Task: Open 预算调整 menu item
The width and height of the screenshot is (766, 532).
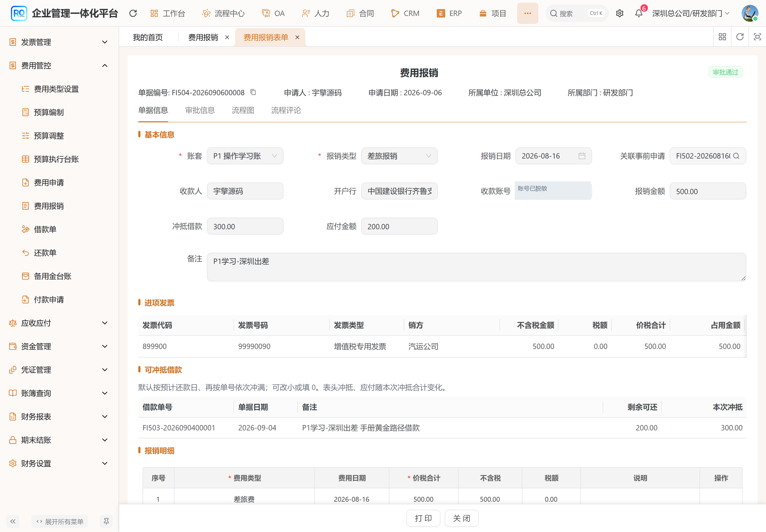Action: (x=49, y=136)
